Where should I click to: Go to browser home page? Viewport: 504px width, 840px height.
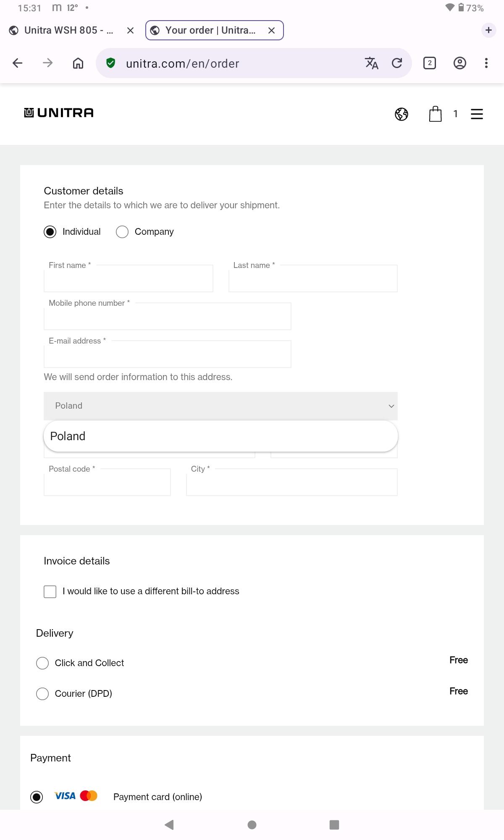click(x=78, y=63)
